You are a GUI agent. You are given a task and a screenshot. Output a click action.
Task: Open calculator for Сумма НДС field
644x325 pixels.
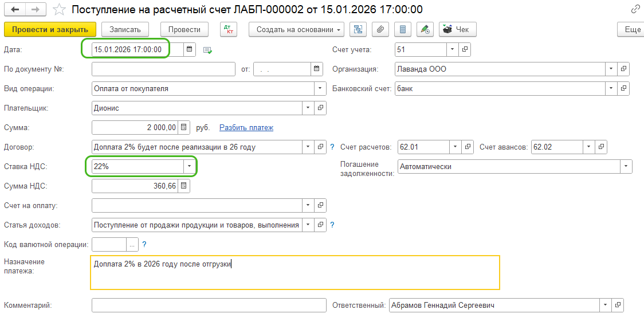(x=183, y=186)
